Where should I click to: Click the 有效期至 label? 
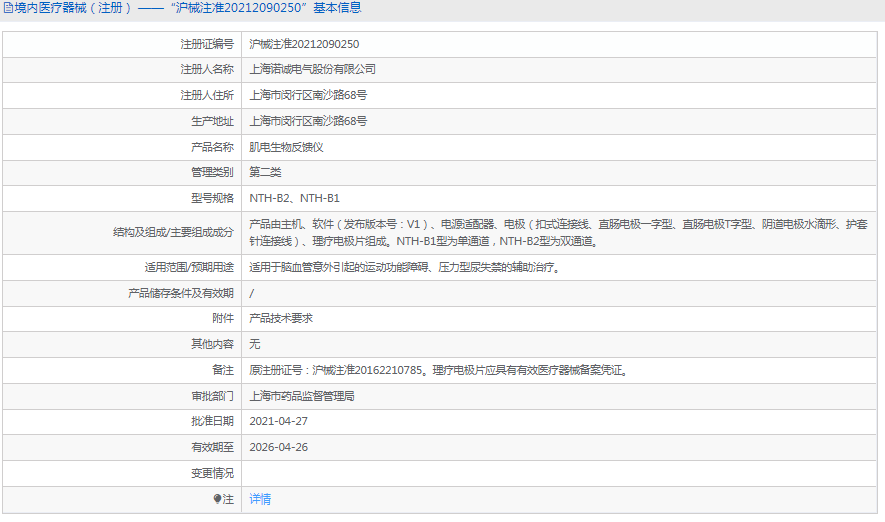point(212,447)
